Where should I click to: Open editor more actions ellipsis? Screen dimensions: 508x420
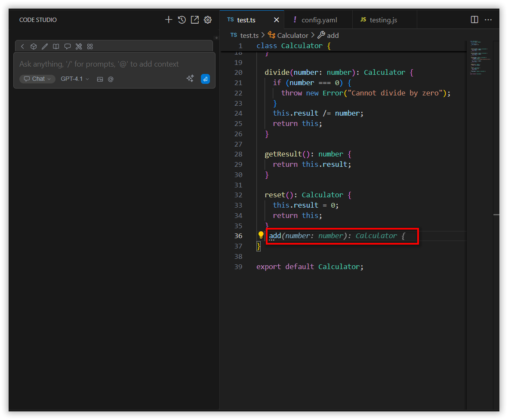point(488,20)
